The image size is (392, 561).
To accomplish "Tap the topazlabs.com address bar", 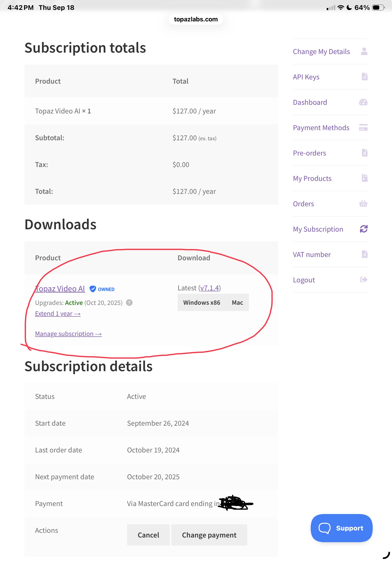I will [196, 19].
